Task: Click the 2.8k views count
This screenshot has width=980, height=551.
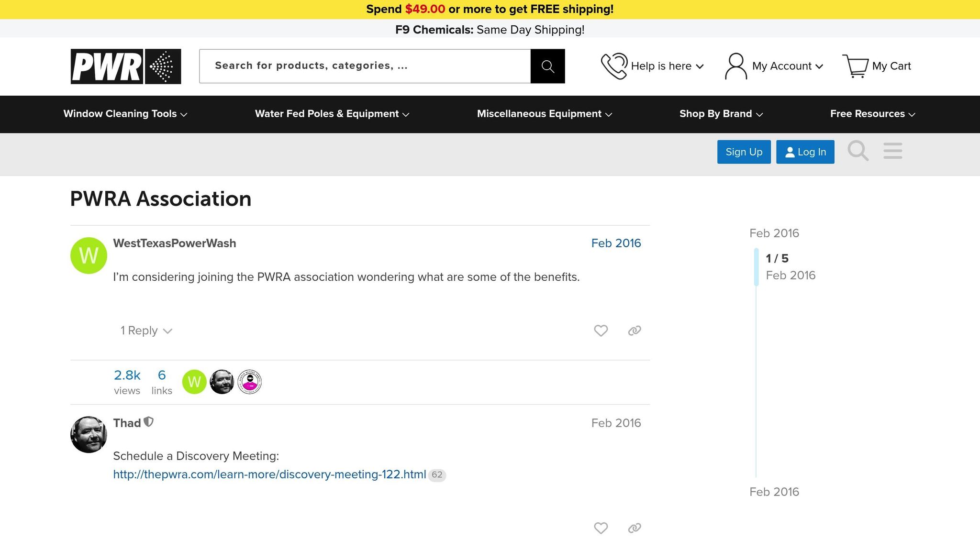Action: (127, 382)
